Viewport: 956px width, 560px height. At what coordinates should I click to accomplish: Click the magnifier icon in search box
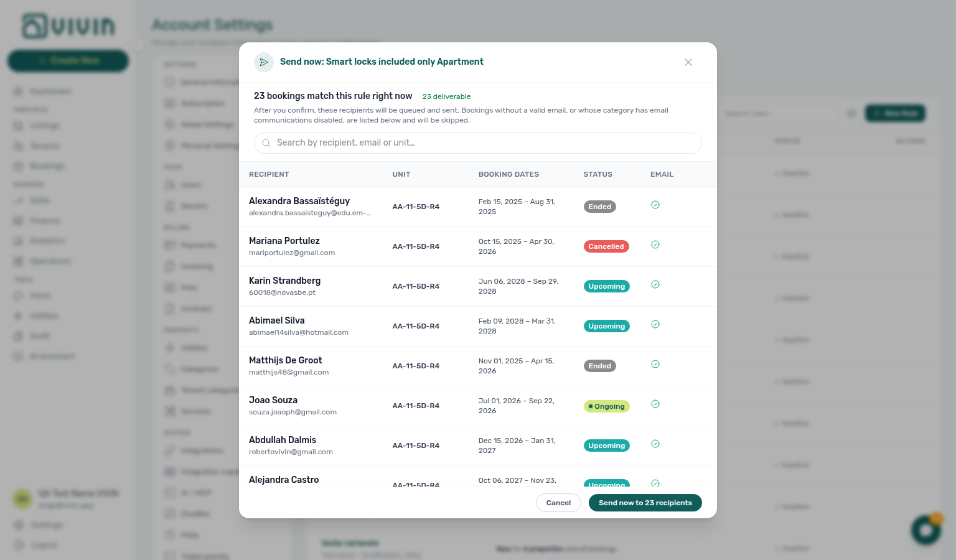tap(266, 143)
